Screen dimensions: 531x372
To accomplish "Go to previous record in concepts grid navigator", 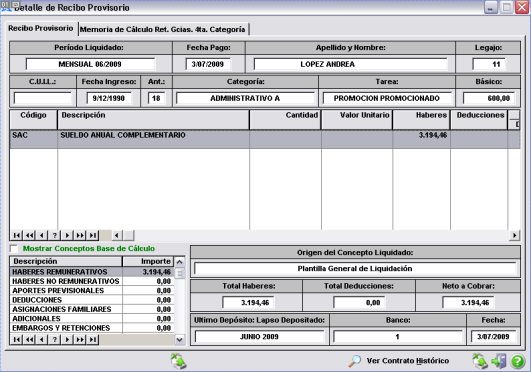I will pos(42,235).
